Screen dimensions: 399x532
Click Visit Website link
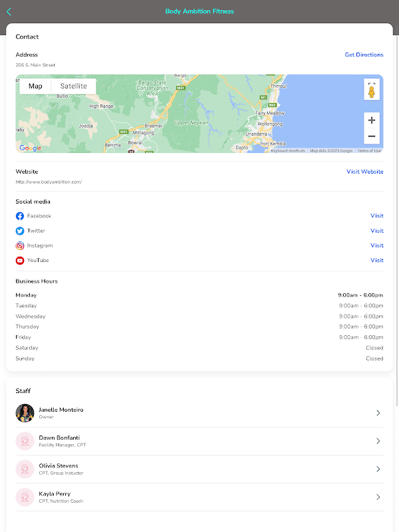point(364,172)
